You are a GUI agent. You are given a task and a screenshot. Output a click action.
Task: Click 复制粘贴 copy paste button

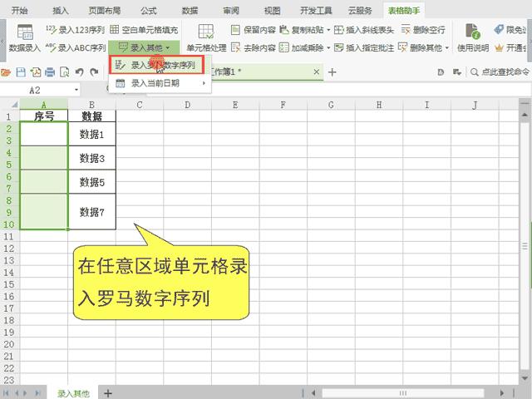pyautogui.click(x=302, y=30)
